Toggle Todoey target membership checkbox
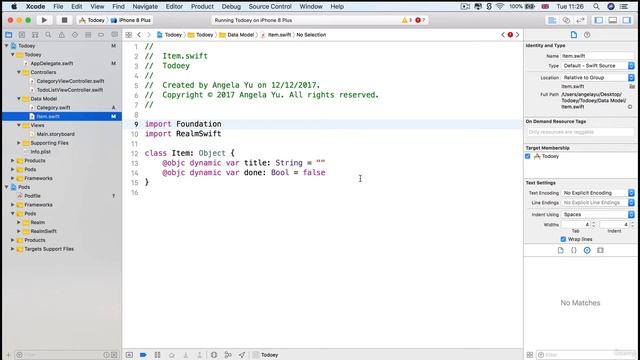The image size is (640, 360). pyautogui.click(x=527, y=156)
